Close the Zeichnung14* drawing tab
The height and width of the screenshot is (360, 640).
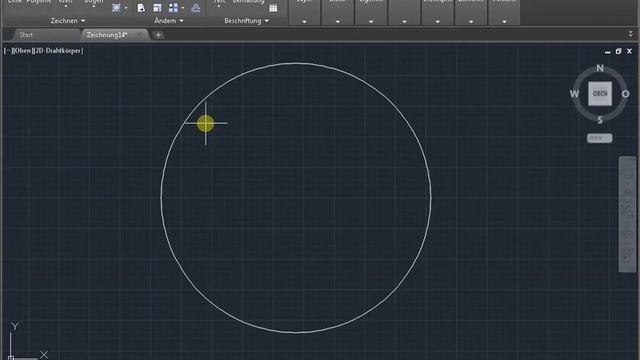pos(140,35)
